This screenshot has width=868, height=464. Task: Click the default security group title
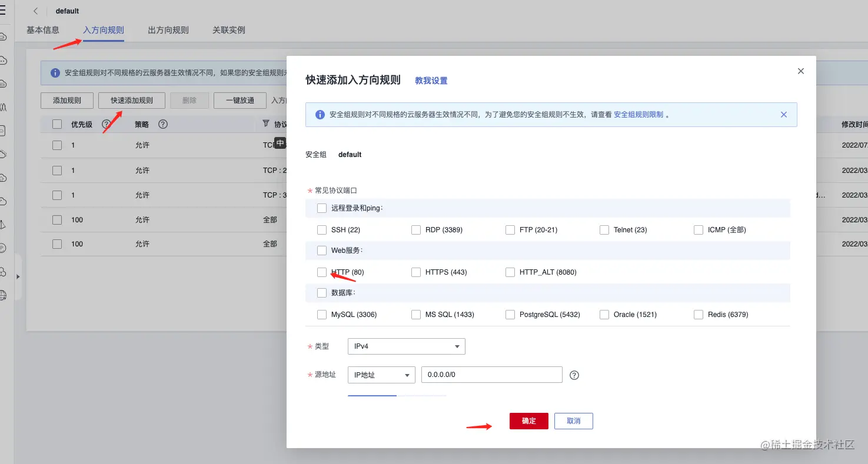[67, 11]
